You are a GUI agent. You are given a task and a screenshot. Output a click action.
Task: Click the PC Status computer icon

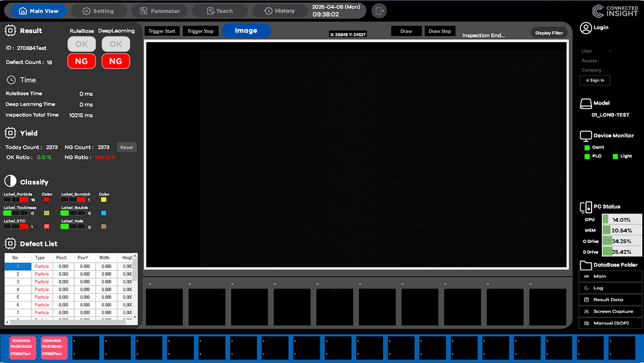(x=585, y=207)
